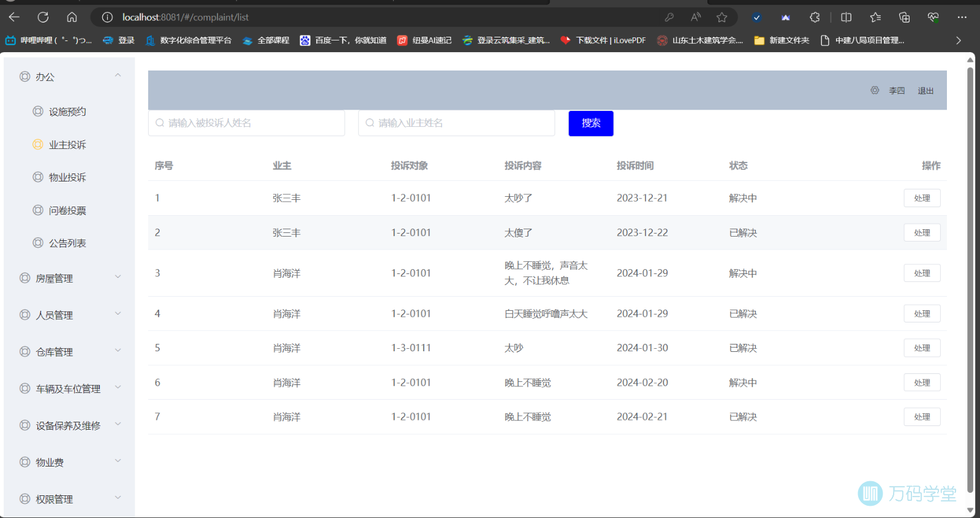
Task: Add page to favorites star
Action: click(x=722, y=17)
